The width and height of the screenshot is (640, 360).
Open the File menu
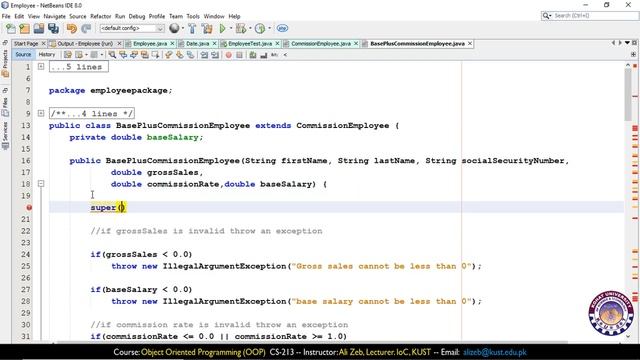pyautogui.click(x=6, y=16)
